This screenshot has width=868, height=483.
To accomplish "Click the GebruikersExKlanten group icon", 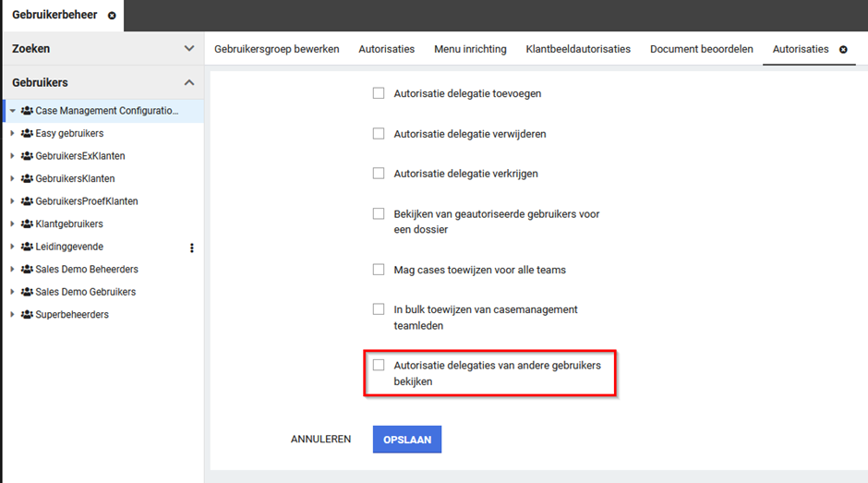I will [27, 156].
